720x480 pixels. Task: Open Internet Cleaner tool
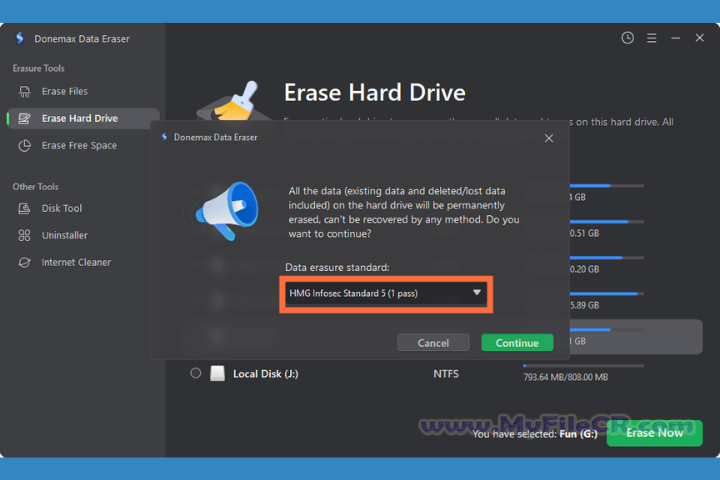coord(76,262)
